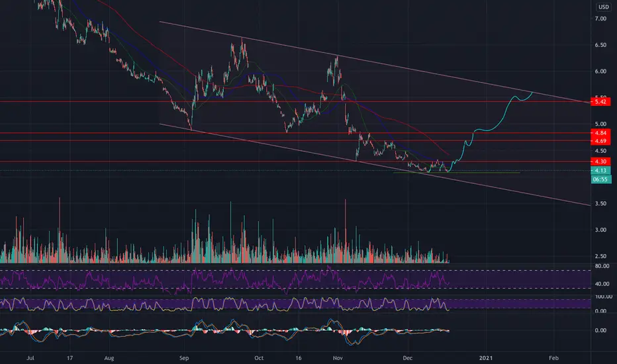Click the 5.42 red price label
This screenshot has height=364, width=617.
pos(600,101)
